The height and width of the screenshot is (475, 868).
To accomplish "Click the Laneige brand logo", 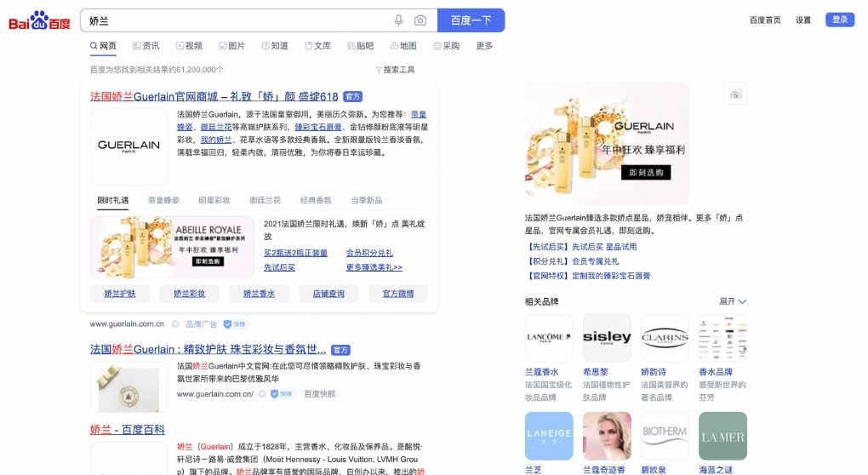I will click(x=549, y=436).
